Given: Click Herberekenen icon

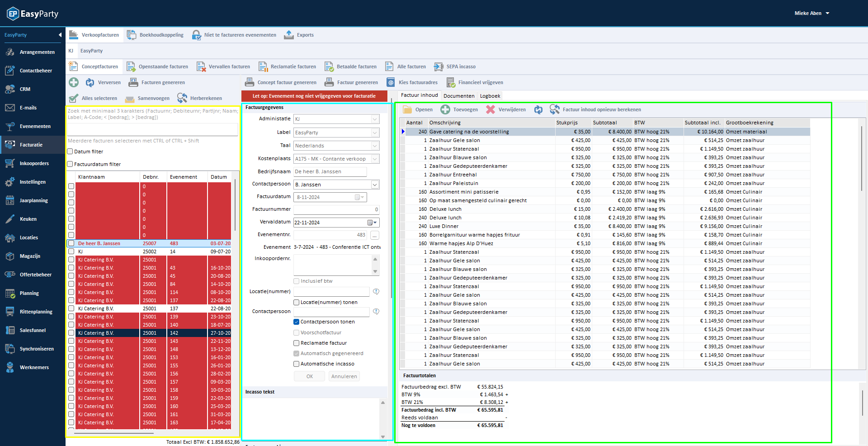Looking at the screenshot, I should pos(182,98).
